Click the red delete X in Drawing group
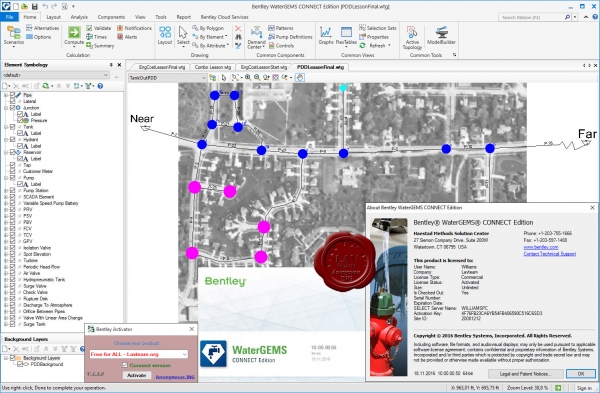 coord(238,28)
